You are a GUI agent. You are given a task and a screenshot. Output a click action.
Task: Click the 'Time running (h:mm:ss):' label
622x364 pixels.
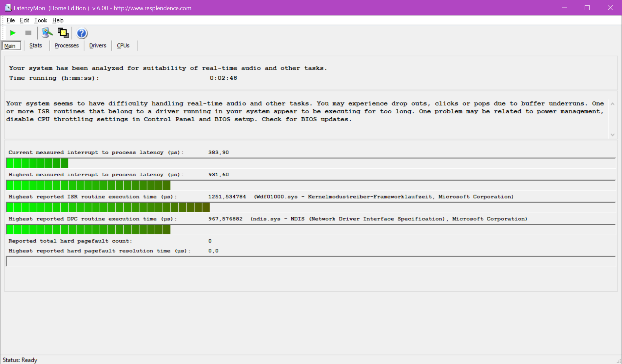pyautogui.click(x=54, y=78)
